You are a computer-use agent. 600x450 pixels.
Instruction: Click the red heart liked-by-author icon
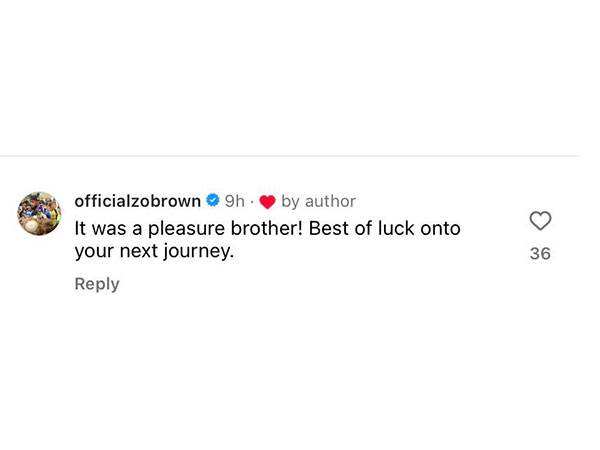click(267, 202)
